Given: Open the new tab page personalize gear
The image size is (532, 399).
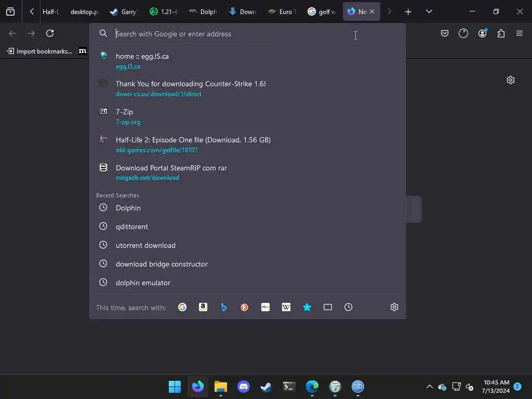Looking at the screenshot, I should pos(511,80).
